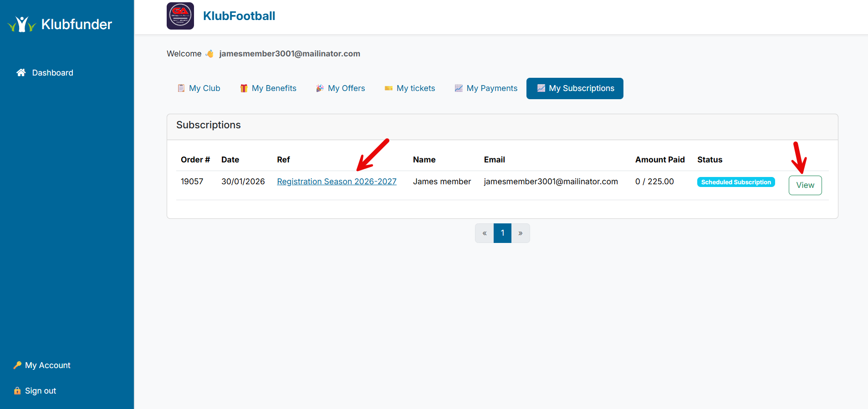
Task: Go to the previous page arrow
Action: tap(485, 233)
